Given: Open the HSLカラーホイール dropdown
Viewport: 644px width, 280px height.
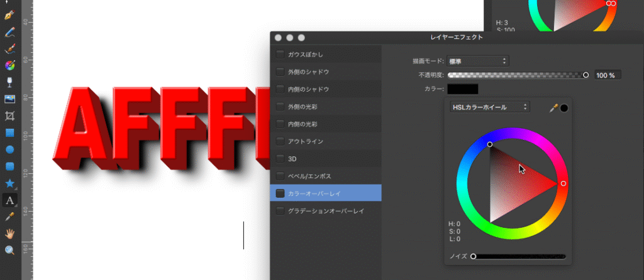Looking at the screenshot, I should click(x=489, y=107).
